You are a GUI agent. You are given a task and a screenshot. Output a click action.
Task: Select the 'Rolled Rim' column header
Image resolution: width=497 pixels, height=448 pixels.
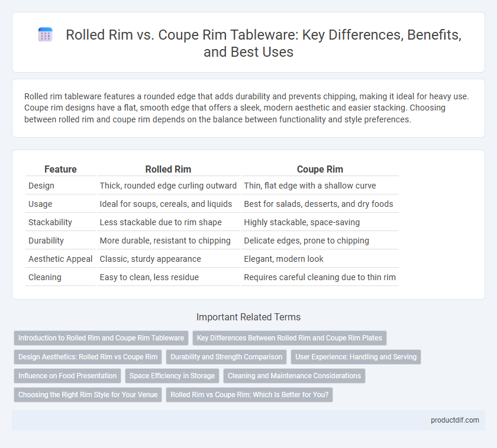click(x=168, y=170)
